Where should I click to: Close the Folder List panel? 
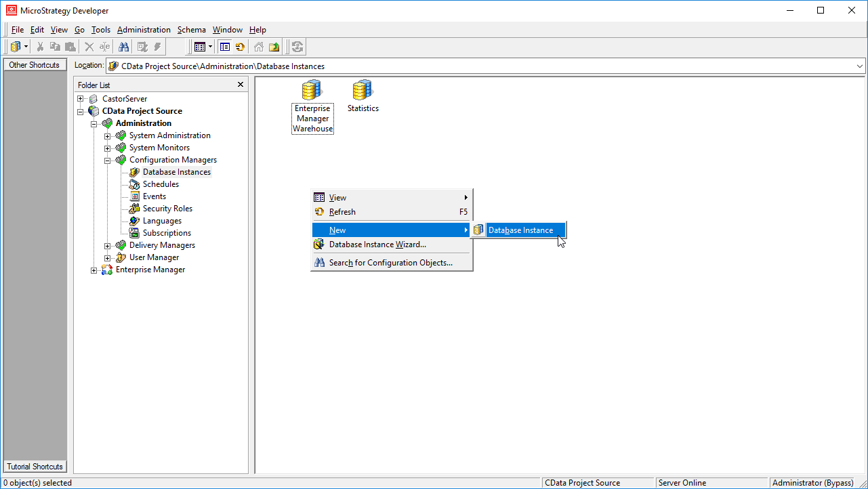(240, 85)
